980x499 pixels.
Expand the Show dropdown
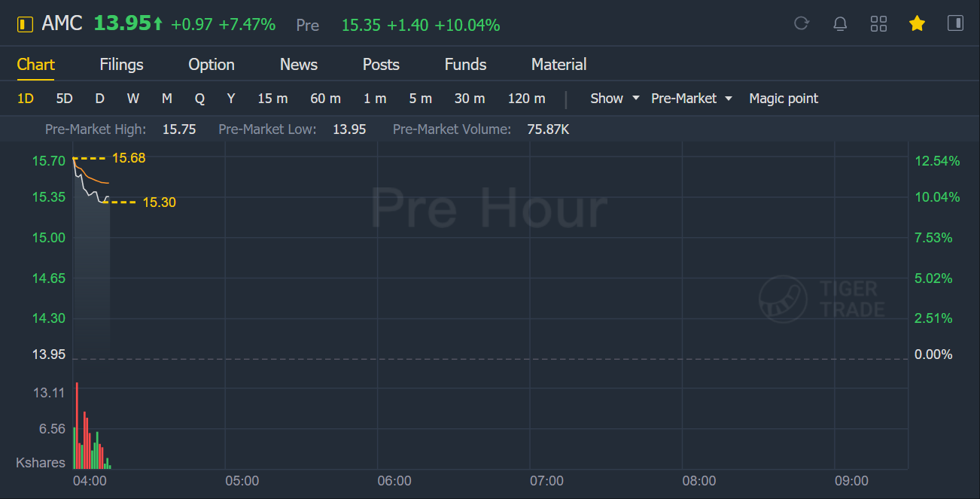(x=615, y=99)
